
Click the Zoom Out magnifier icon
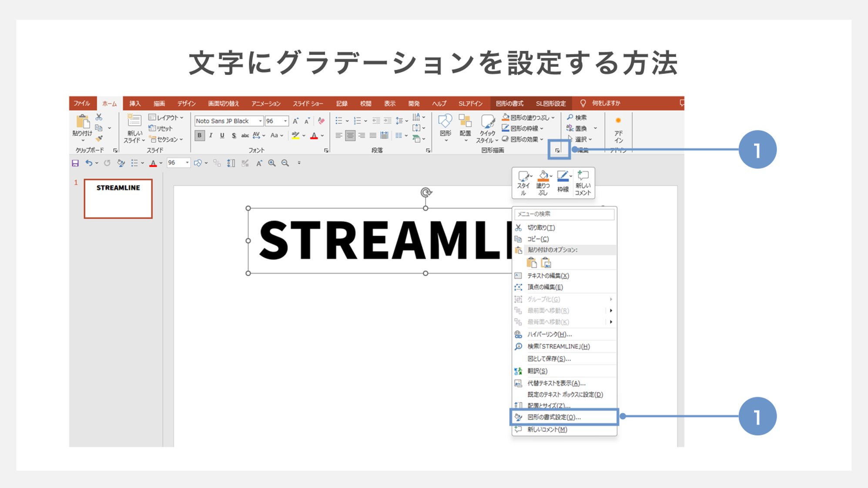[x=285, y=163]
